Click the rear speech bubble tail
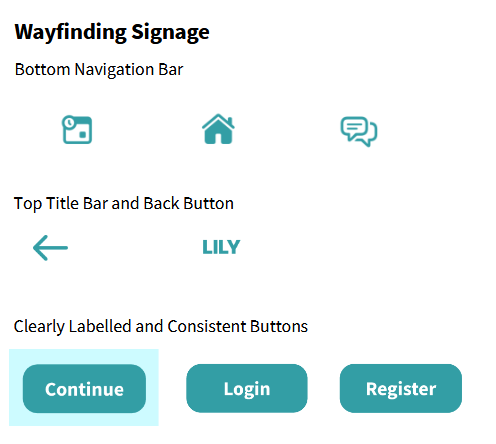This screenshot has height=444, width=496. point(367,143)
